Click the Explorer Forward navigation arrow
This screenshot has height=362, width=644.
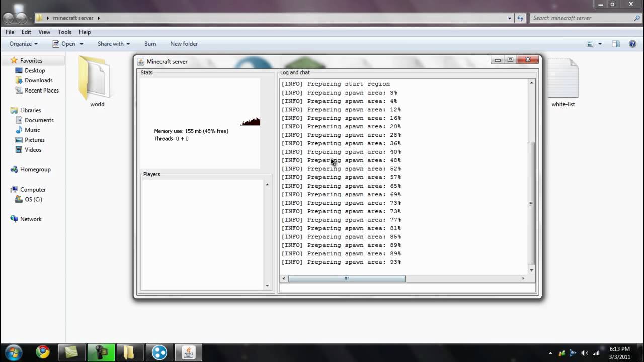22,18
